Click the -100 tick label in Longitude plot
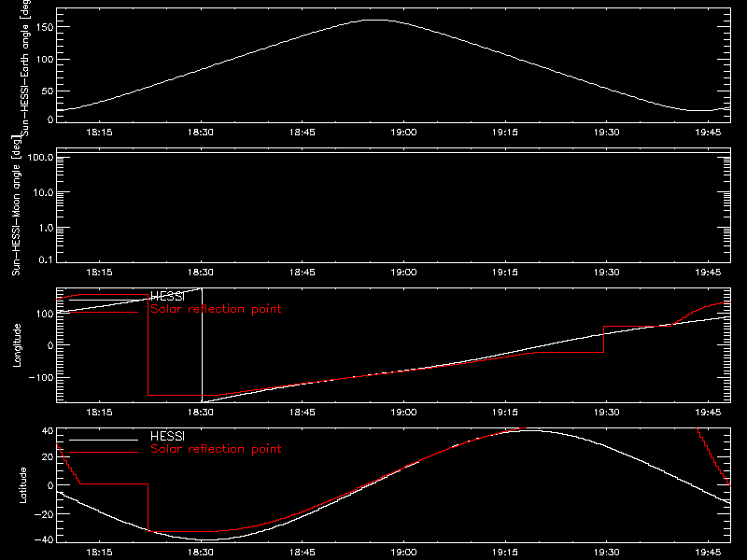The image size is (747, 560). pos(41,377)
